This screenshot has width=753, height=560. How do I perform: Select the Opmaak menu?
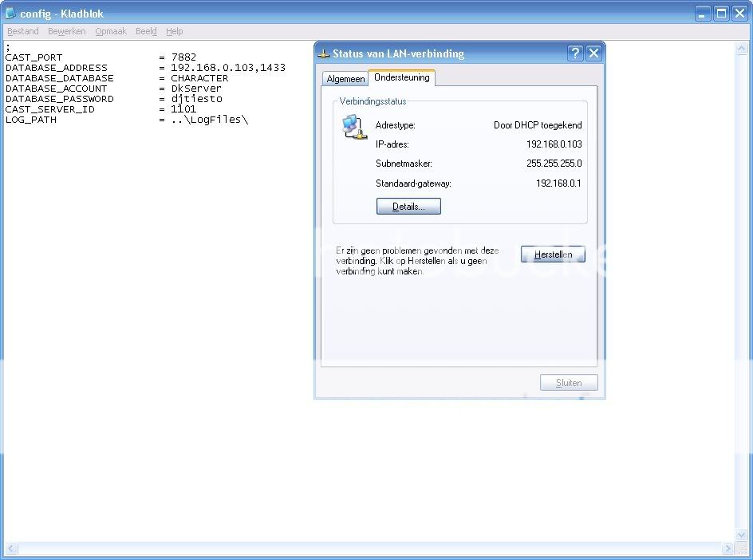(111, 31)
